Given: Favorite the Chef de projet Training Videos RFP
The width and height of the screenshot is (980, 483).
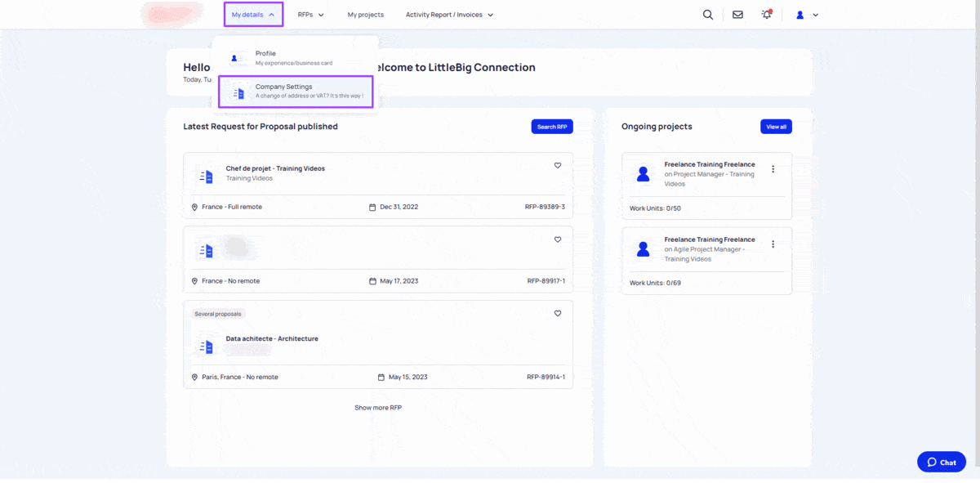Looking at the screenshot, I should pos(558,165).
